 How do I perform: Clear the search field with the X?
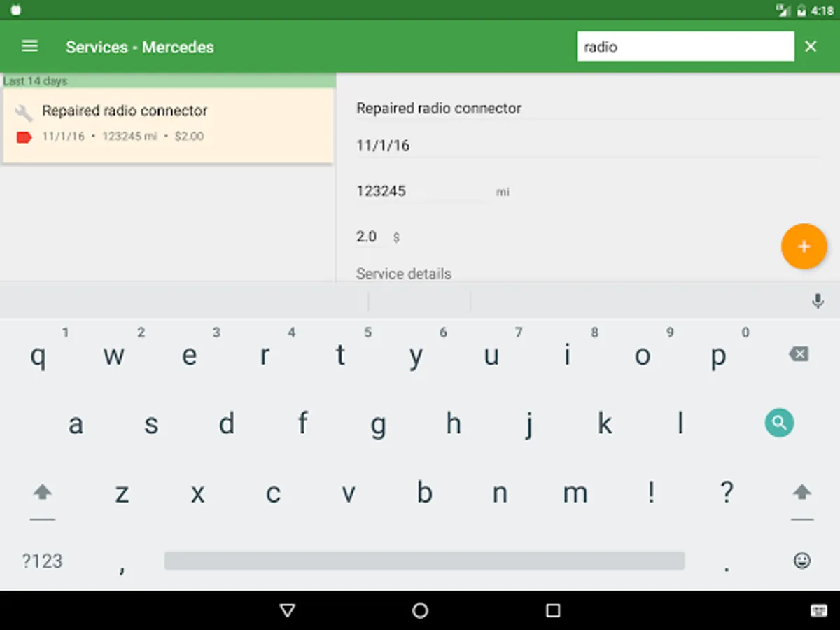pos(811,47)
